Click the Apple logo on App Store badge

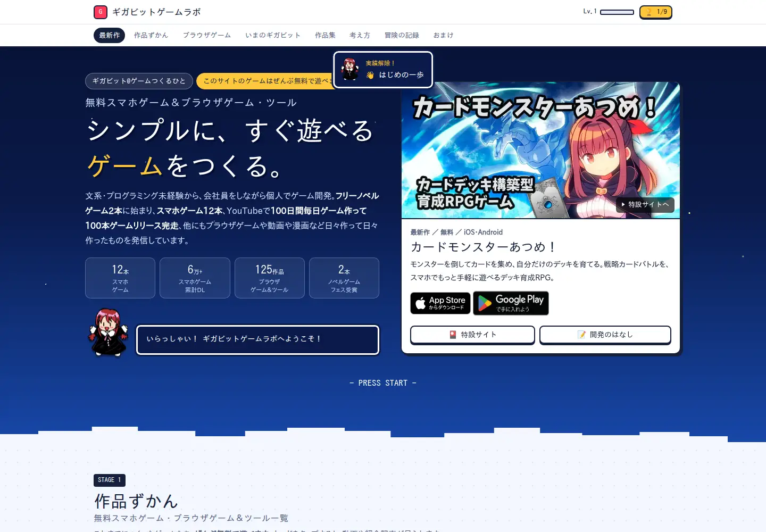click(421, 303)
